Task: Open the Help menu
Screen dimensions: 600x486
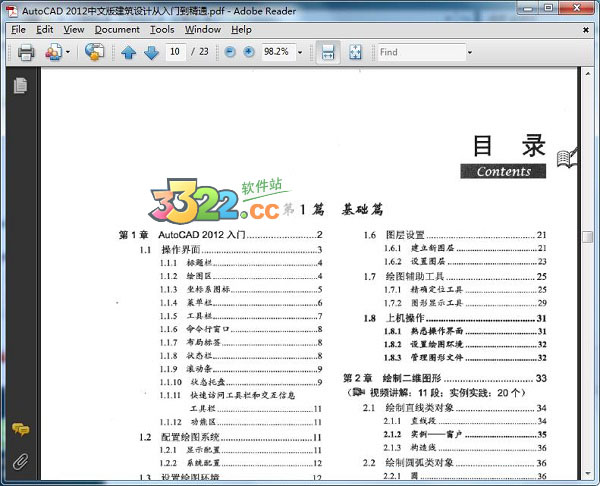Action: [x=241, y=29]
